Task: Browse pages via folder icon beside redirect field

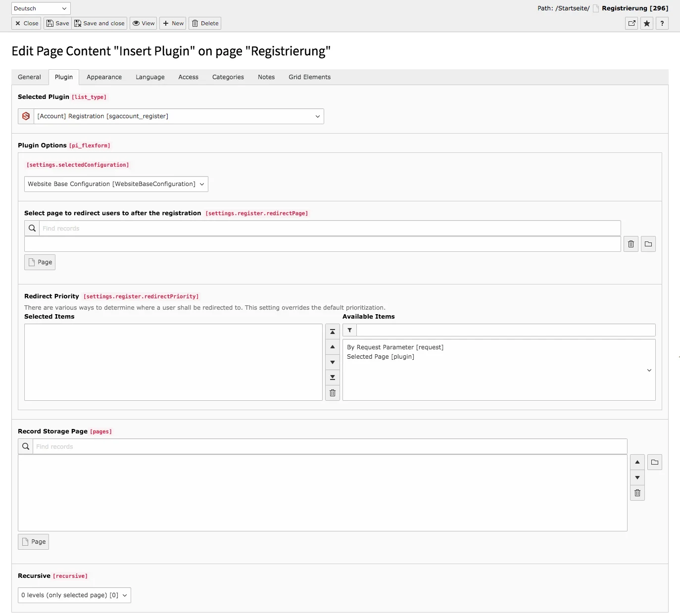Action: click(648, 243)
